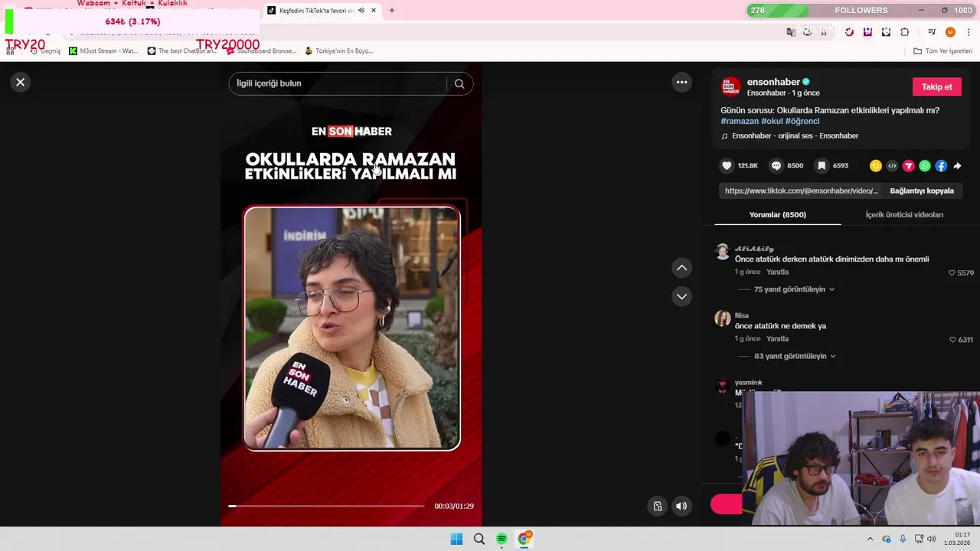This screenshot has height=551, width=980.
Task: Click the search magnifier icon in video search bar
Action: 459,83
